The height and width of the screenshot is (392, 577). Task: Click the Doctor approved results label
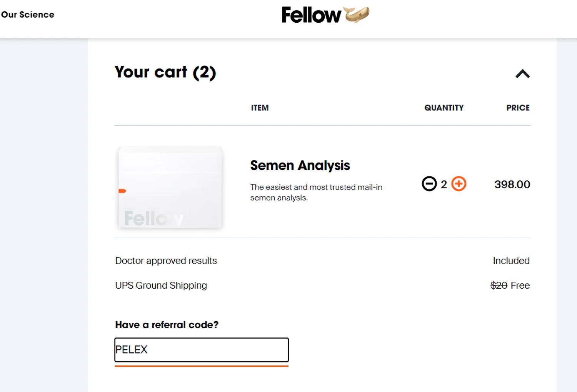click(166, 261)
